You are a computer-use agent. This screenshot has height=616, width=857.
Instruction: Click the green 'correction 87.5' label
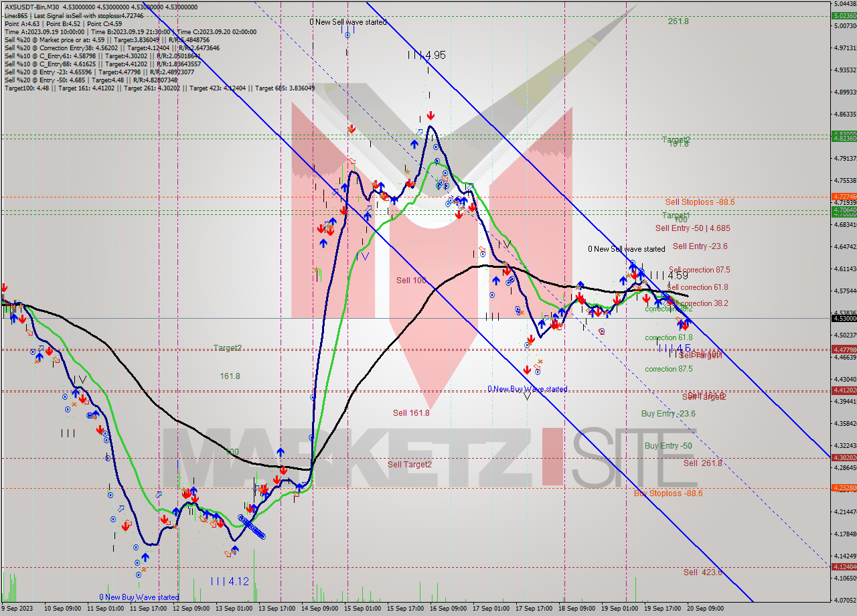coord(669,369)
